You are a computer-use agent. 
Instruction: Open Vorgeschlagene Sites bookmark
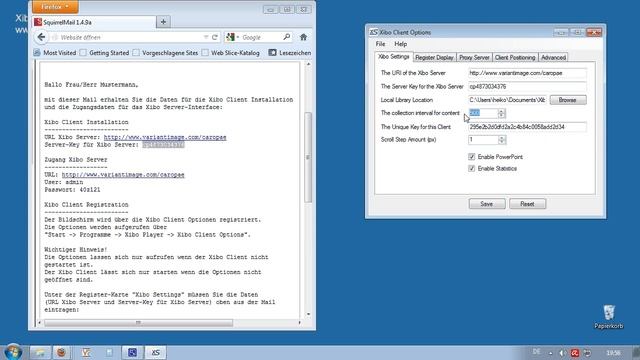tap(165, 53)
